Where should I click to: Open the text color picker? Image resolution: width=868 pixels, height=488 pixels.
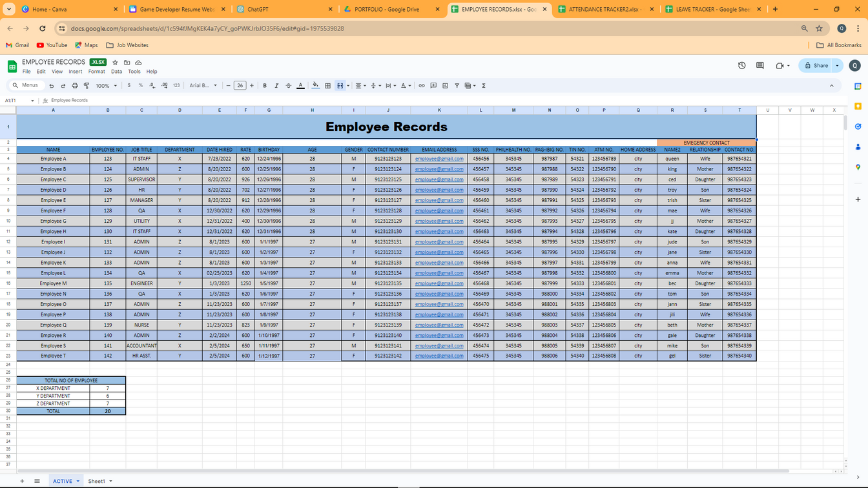pyautogui.click(x=300, y=86)
